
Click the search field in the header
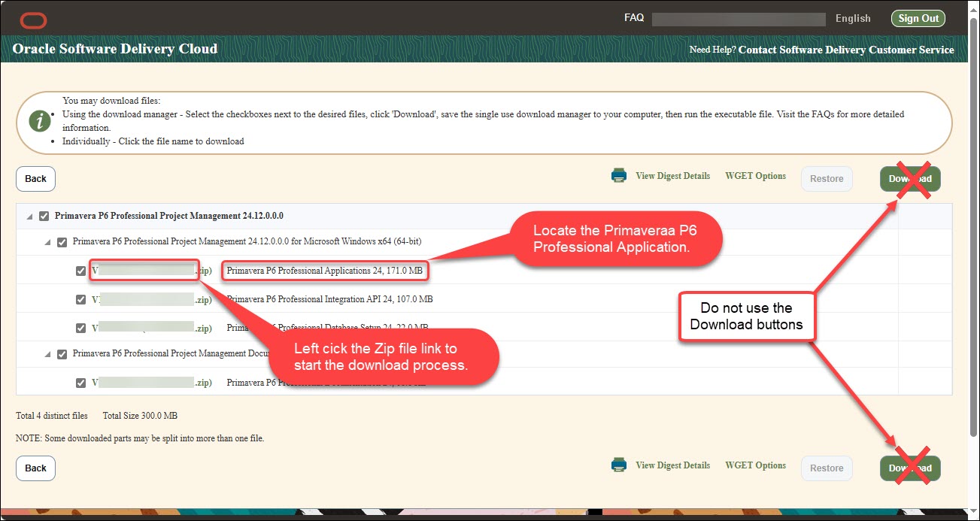739,18
